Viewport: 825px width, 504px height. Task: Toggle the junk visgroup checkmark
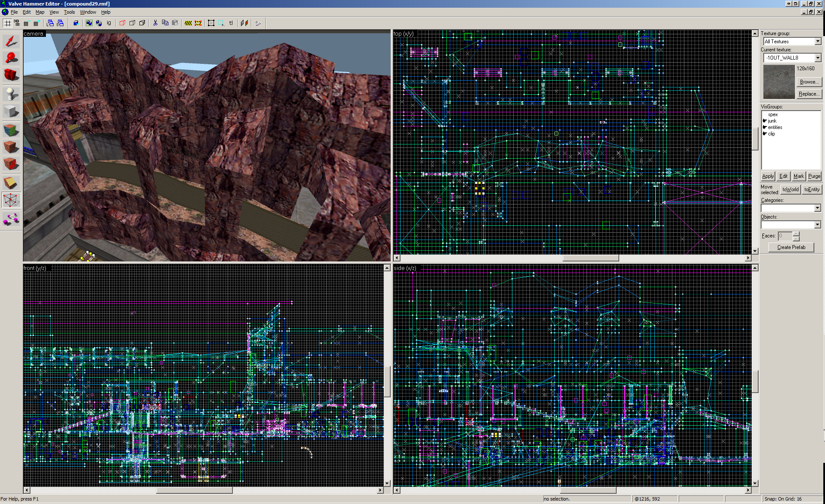765,121
